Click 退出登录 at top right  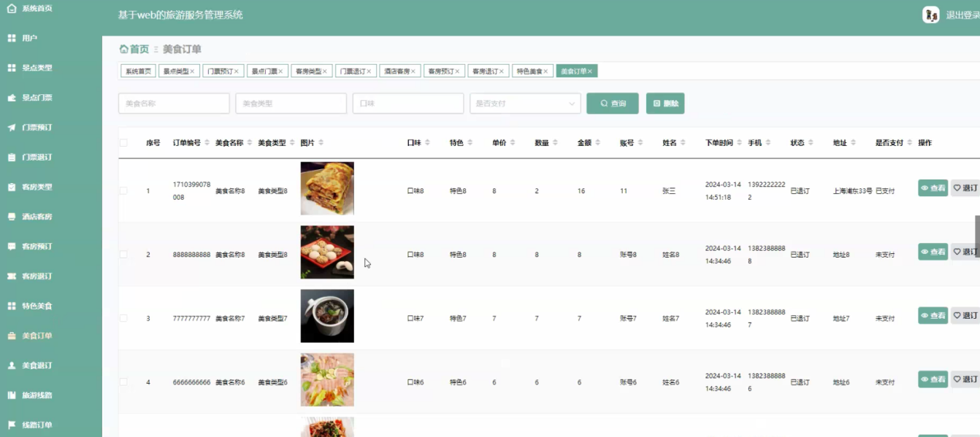tap(962, 15)
